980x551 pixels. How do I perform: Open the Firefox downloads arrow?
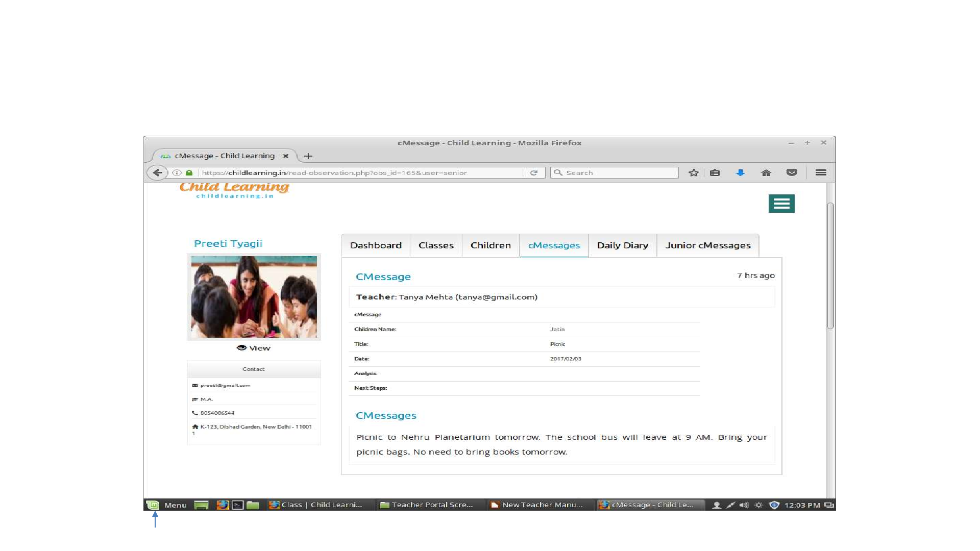(x=740, y=173)
